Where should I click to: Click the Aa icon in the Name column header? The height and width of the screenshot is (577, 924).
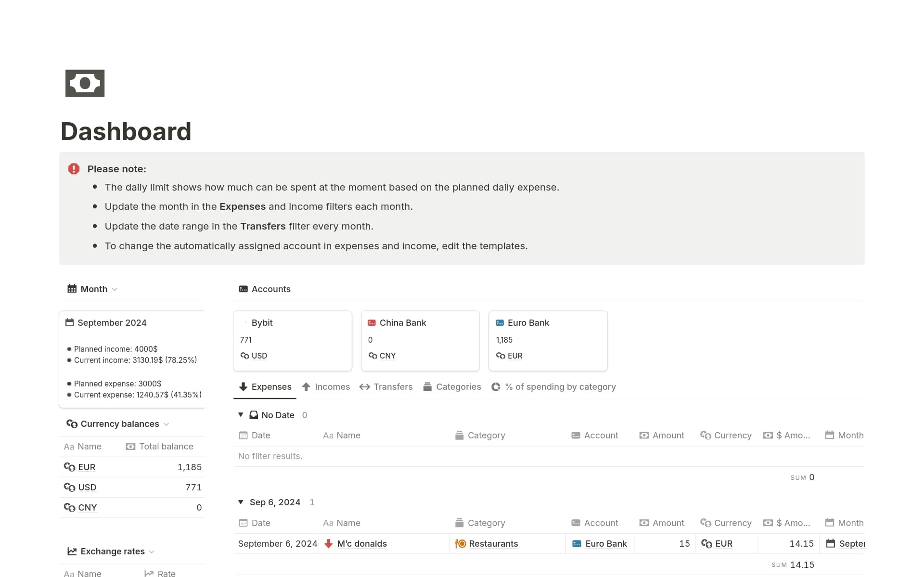[x=329, y=435]
